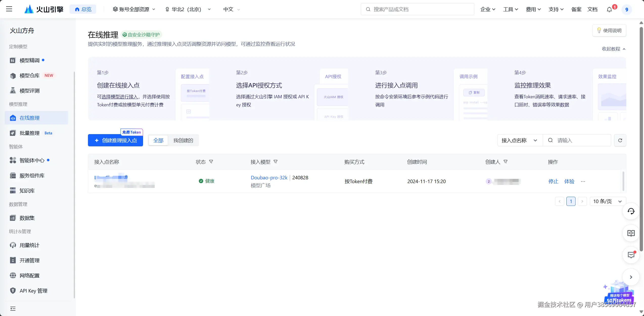Open the customer service headset icon
The height and width of the screenshot is (316, 644).
coord(631,211)
